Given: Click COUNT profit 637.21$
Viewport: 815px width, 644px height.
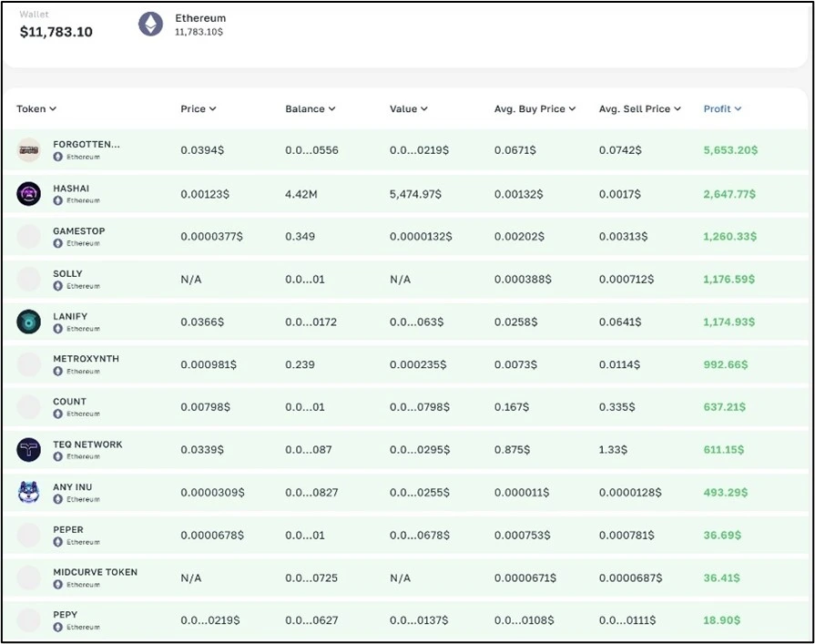Looking at the screenshot, I should pyautogui.click(x=725, y=407).
